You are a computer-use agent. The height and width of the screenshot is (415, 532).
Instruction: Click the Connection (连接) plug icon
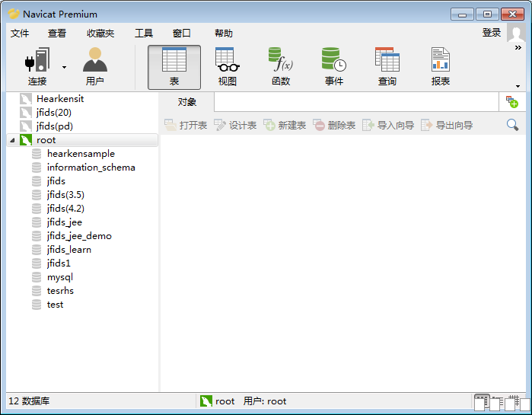pos(37,61)
